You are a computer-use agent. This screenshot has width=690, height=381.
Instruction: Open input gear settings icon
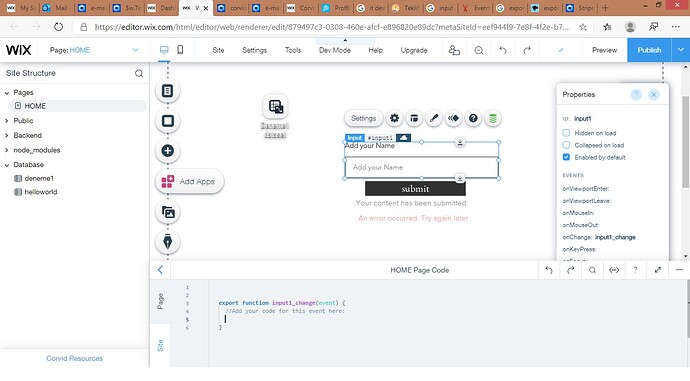tap(394, 118)
